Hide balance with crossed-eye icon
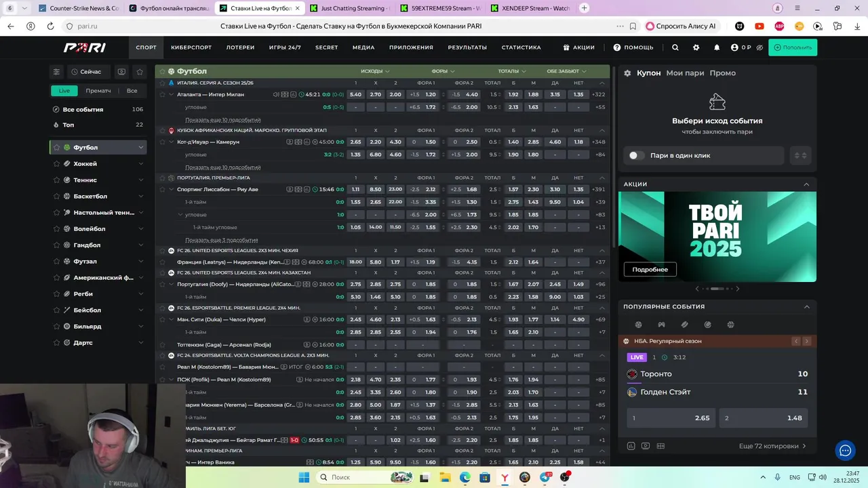868x488 pixels. point(759,47)
